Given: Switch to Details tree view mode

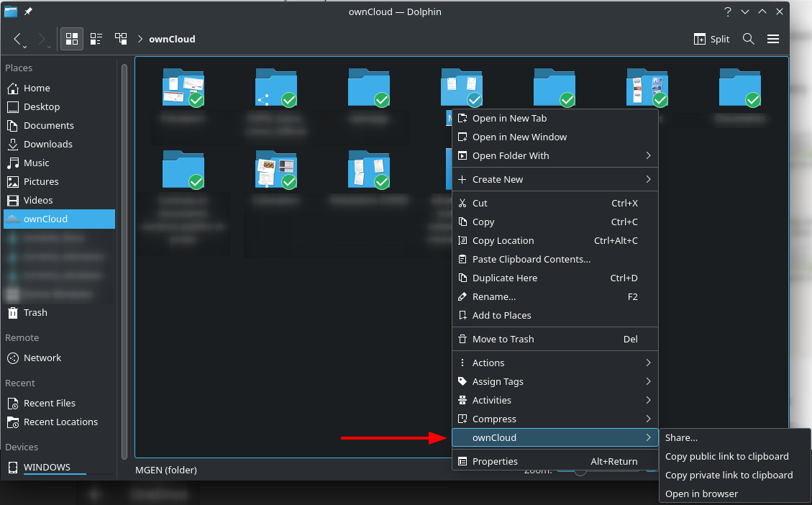Looking at the screenshot, I should click(121, 39).
